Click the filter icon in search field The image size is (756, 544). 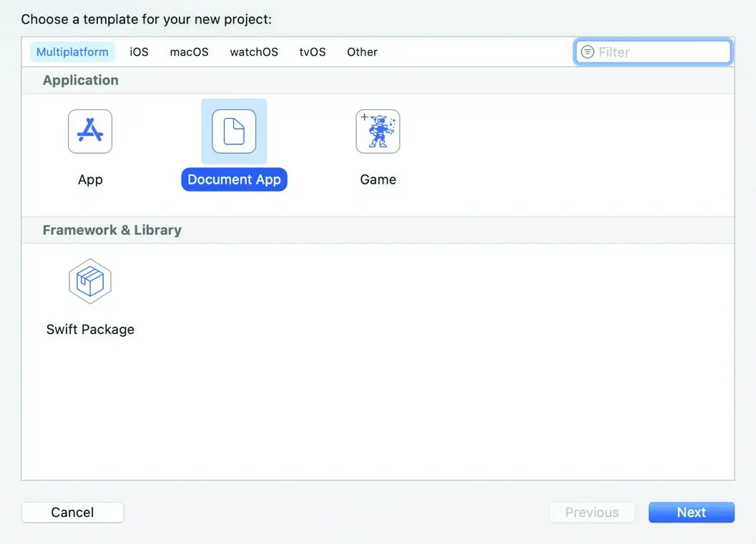coord(587,52)
